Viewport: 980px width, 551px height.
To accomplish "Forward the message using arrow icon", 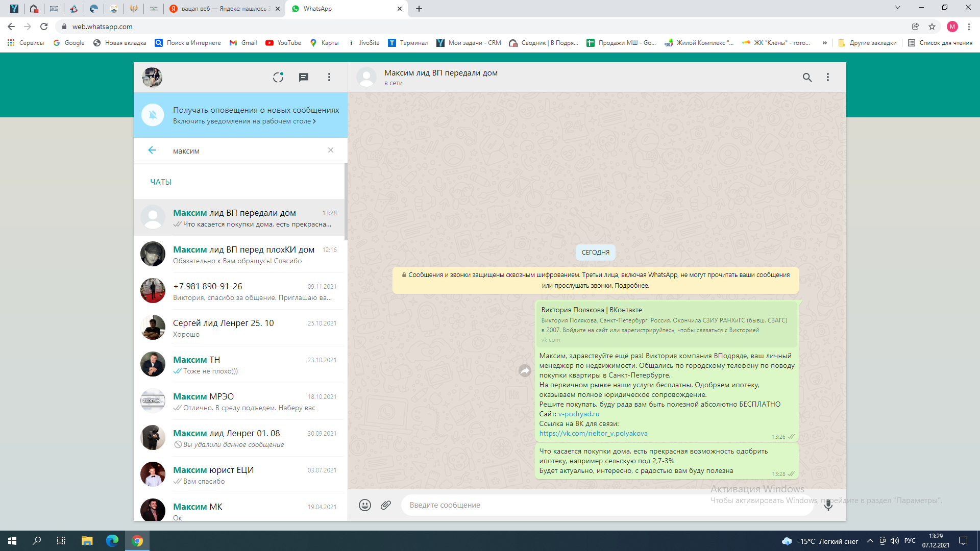I will pos(525,371).
